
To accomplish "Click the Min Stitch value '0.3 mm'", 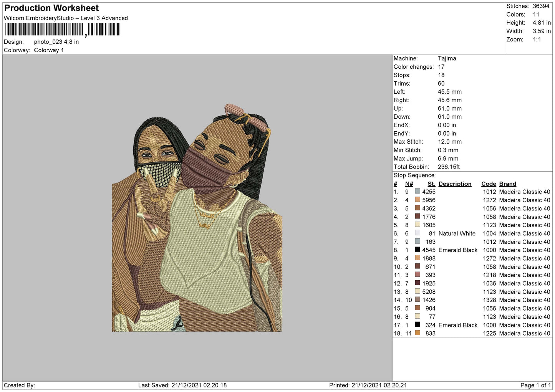I will click(x=448, y=150).
